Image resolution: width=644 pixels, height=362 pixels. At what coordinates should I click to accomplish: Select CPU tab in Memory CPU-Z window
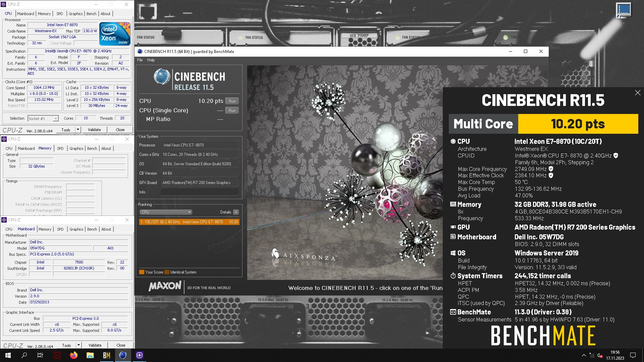click(x=9, y=148)
